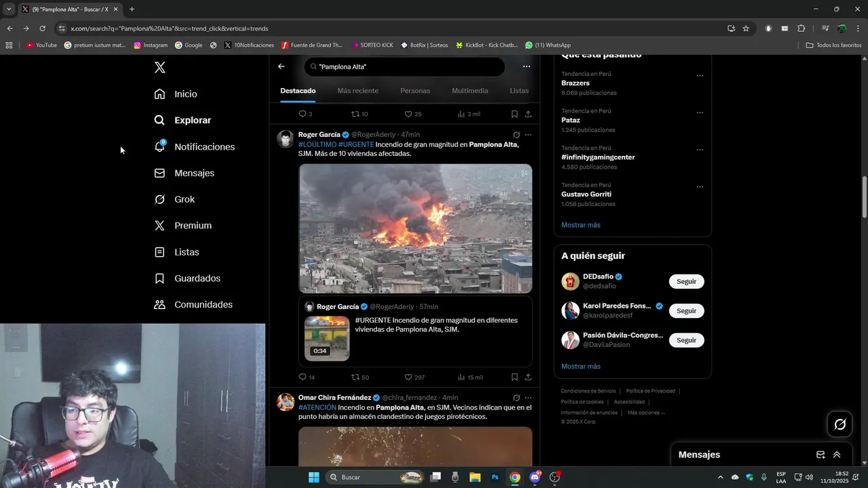The width and height of the screenshot is (868, 488).
Task: Switch to the Personas tab
Action: click(x=415, y=91)
